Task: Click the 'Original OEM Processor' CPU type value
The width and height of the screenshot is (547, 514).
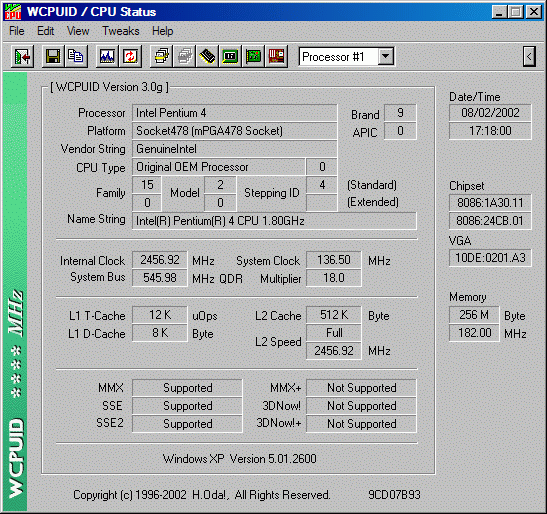Action: pos(218,167)
